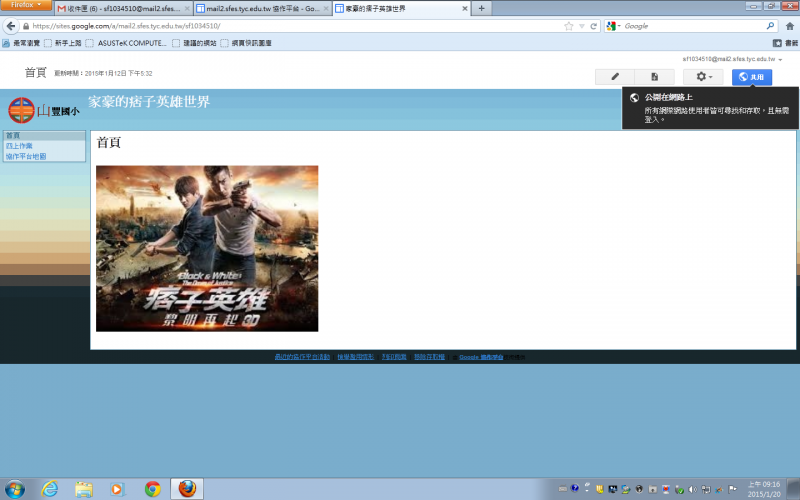The height and width of the screenshot is (500, 800).
Task: Click the yellow shield tray icon
Action: [600, 489]
